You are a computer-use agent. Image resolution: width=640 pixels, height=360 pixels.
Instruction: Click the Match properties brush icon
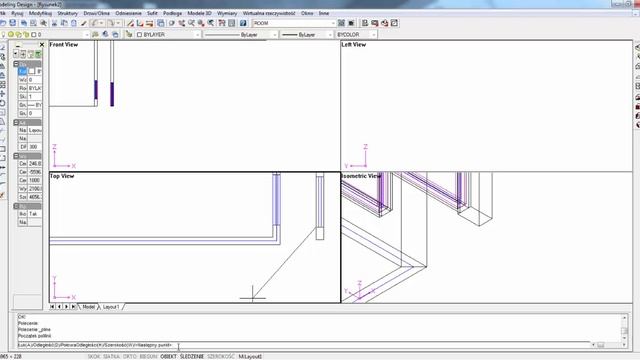tap(84, 23)
